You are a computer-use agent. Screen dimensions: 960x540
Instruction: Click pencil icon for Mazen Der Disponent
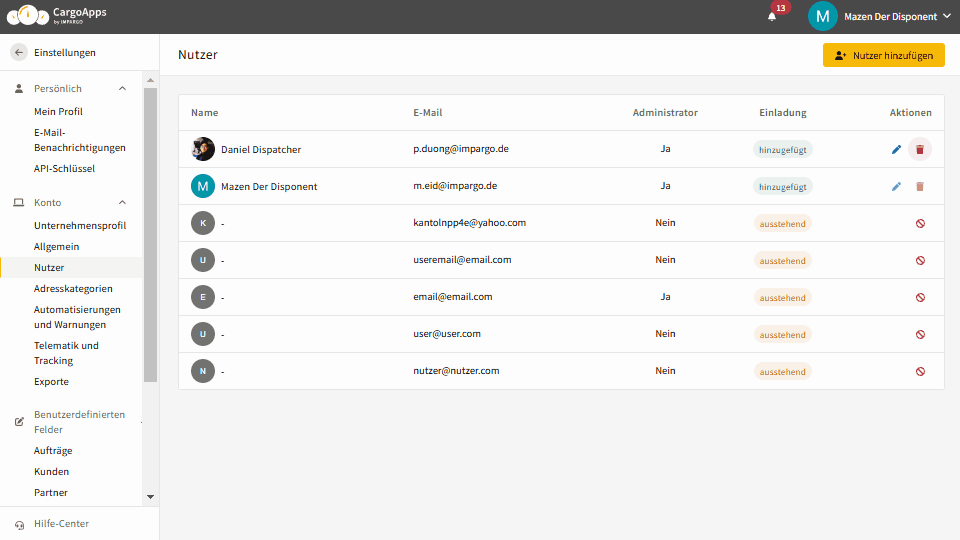(896, 187)
